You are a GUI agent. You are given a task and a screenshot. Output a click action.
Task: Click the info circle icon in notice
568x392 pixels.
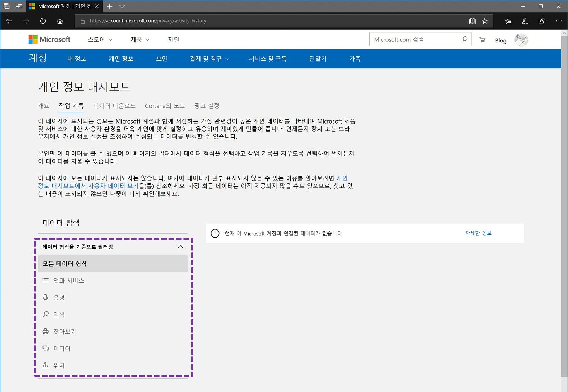(x=215, y=233)
